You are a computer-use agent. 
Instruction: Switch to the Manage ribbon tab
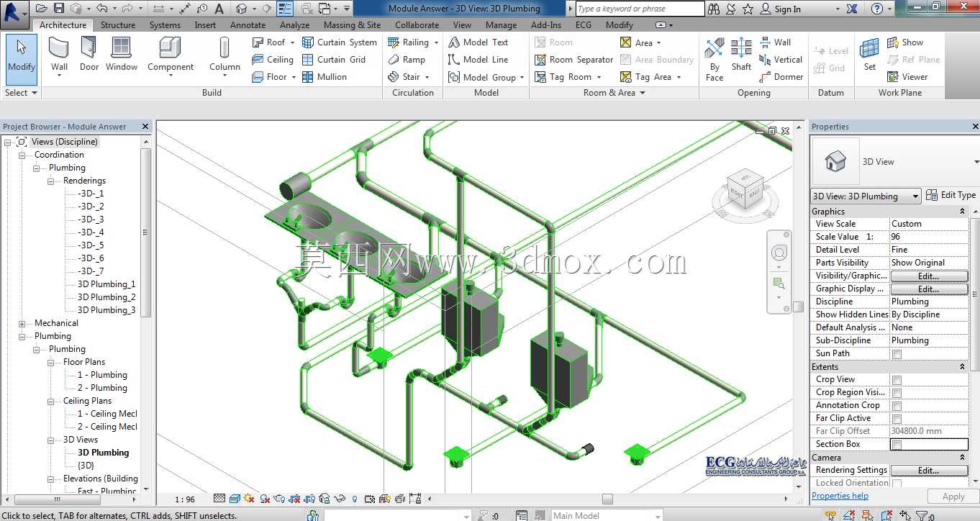[x=501, y=24]
